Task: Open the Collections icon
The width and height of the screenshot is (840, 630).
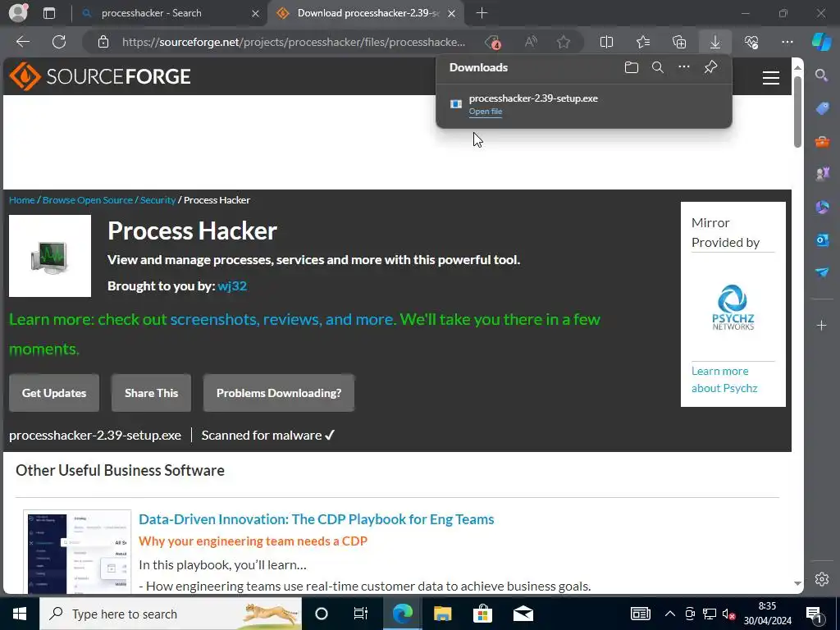Action: coord(679,42)
